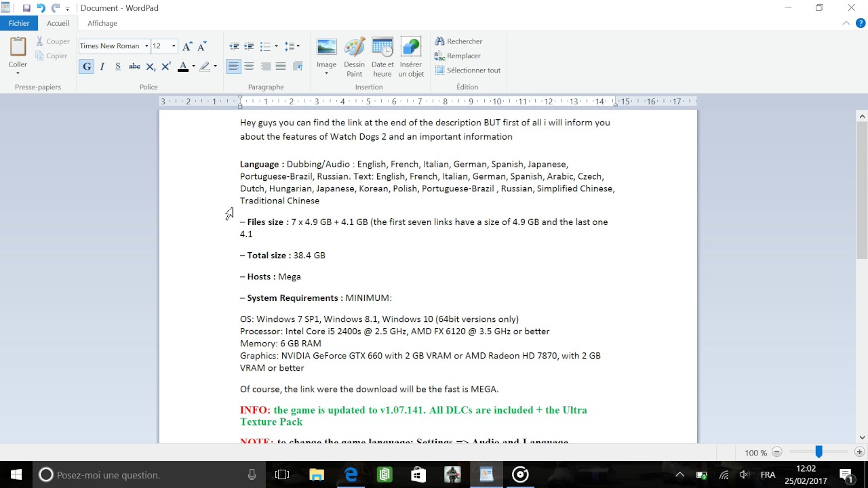Click Sélectionner tout

click(468, 70)
